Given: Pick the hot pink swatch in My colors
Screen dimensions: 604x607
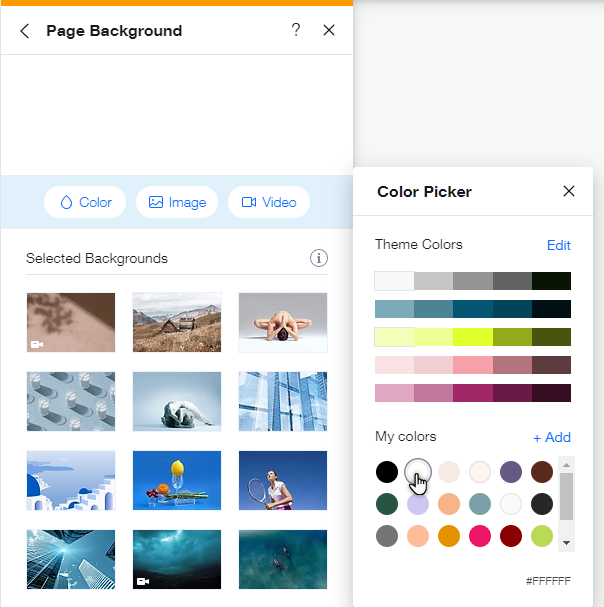Looking at the screenshot, I should point(480,535).
